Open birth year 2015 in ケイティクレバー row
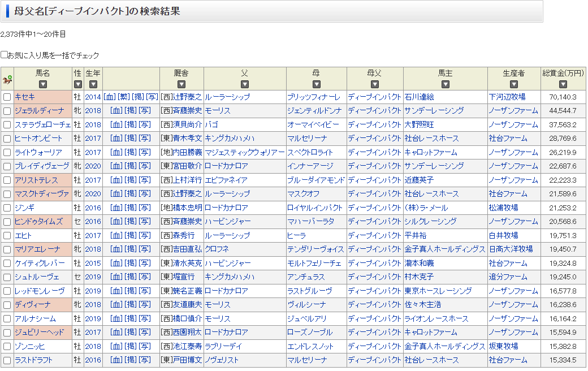The image size is (588, 371). point(93,263)
